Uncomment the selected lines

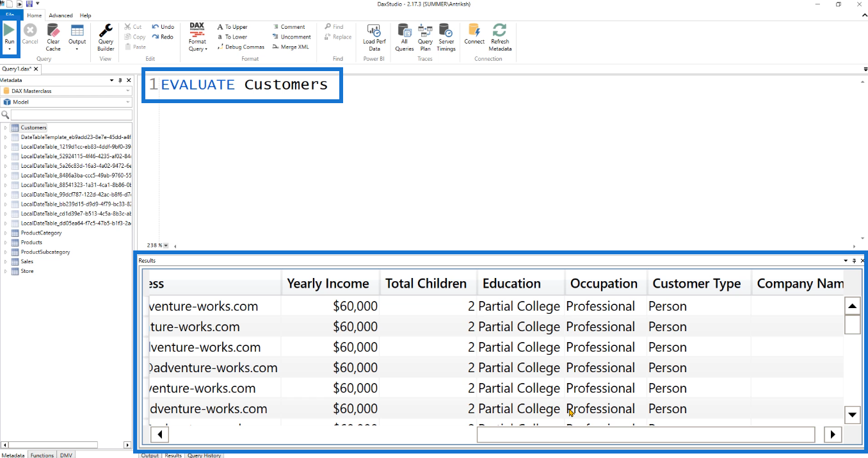tap(291, 37)
